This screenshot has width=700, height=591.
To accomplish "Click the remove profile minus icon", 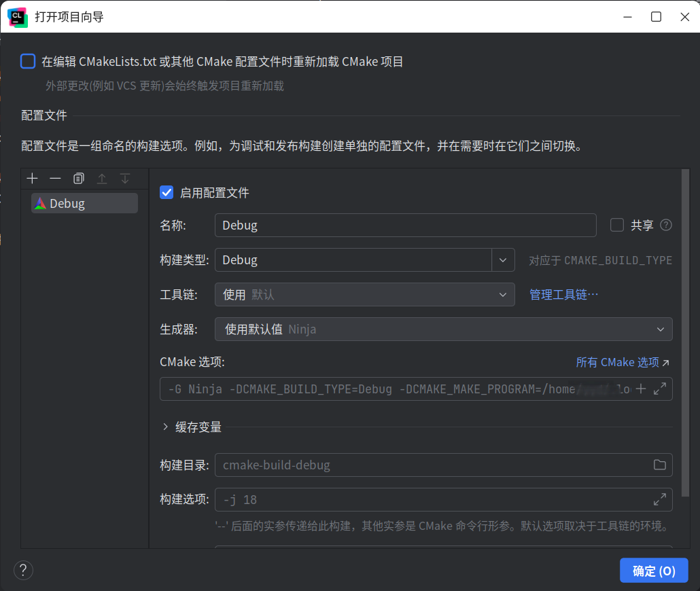I will 55,179.
